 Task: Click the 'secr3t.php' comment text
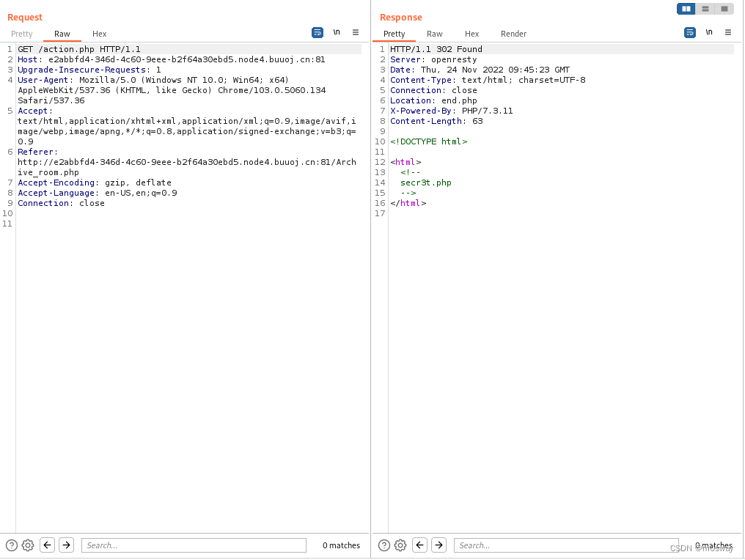[426, 183]
